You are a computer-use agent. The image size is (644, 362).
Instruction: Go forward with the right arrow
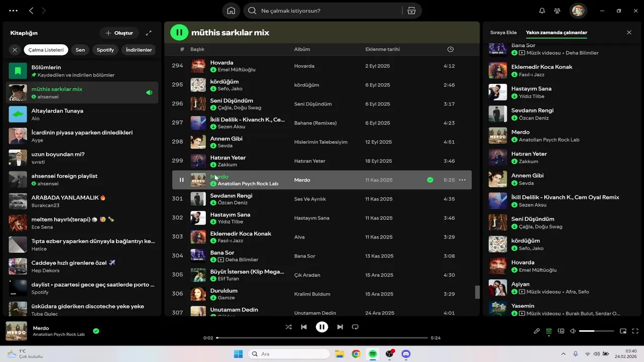[x=44, y=11]
